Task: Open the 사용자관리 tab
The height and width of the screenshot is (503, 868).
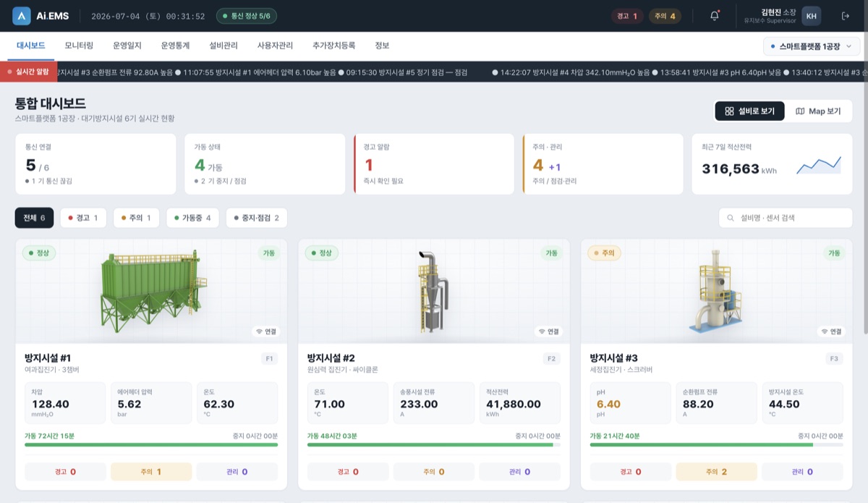Action: point(275,46)
